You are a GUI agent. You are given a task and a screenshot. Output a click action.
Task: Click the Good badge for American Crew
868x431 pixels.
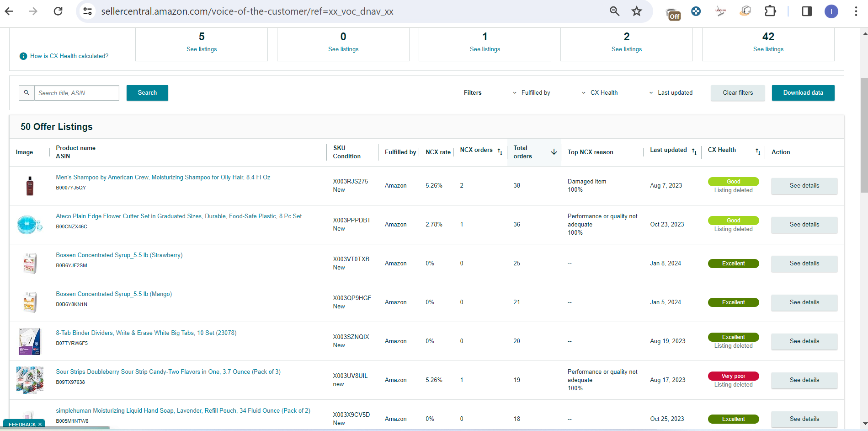(x=733, y=182)
